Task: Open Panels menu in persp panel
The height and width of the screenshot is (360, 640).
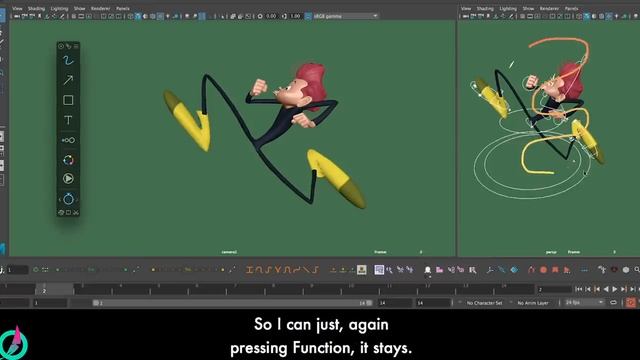Action: pyautogui.click(x=571, y=8)
